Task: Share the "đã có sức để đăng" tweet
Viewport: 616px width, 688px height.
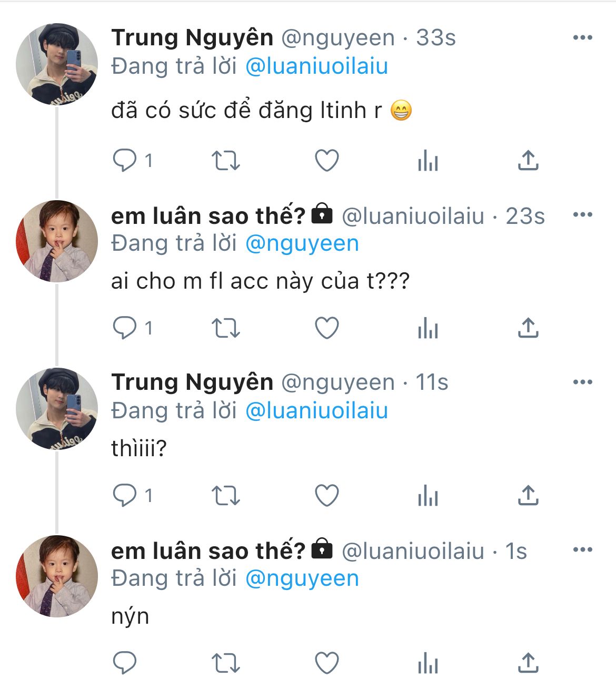Action: pyautogui.click(x=528, y=160)
